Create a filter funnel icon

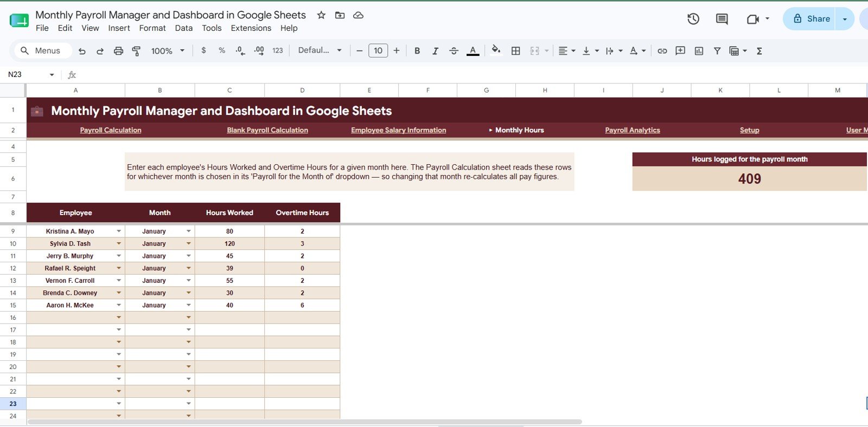(717, 50)
